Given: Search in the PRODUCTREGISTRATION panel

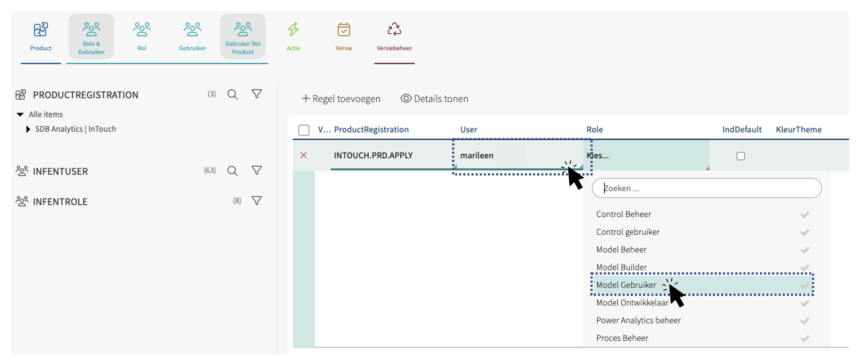Looking at the screenshot, I should tap(232, 94).
